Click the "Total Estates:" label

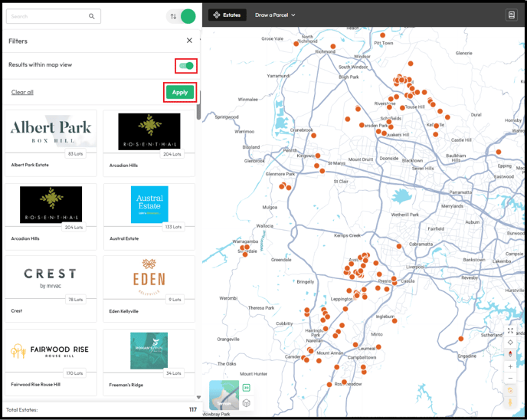tap(22, 409)
